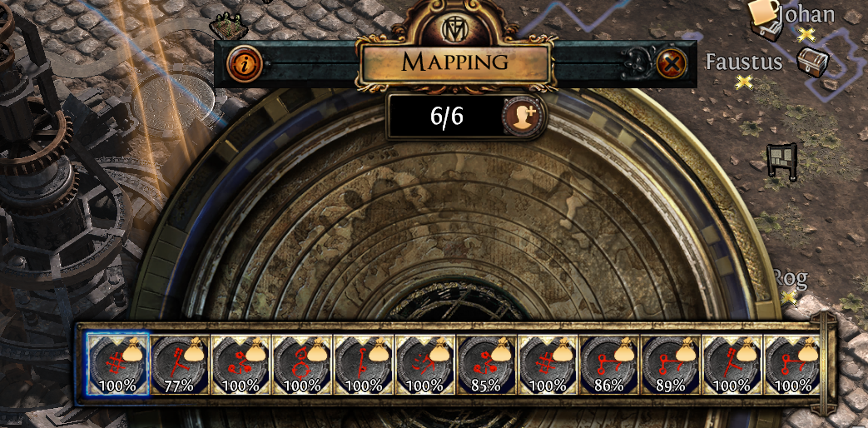Close the Mapping panel with the X button

[x=672, y=63]
